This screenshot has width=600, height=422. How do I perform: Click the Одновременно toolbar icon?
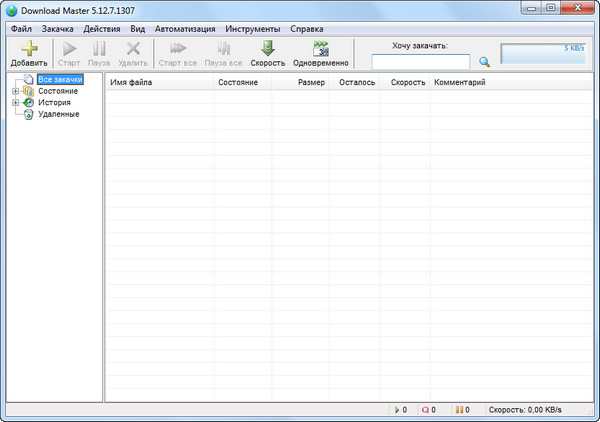[x=320, y=48]
